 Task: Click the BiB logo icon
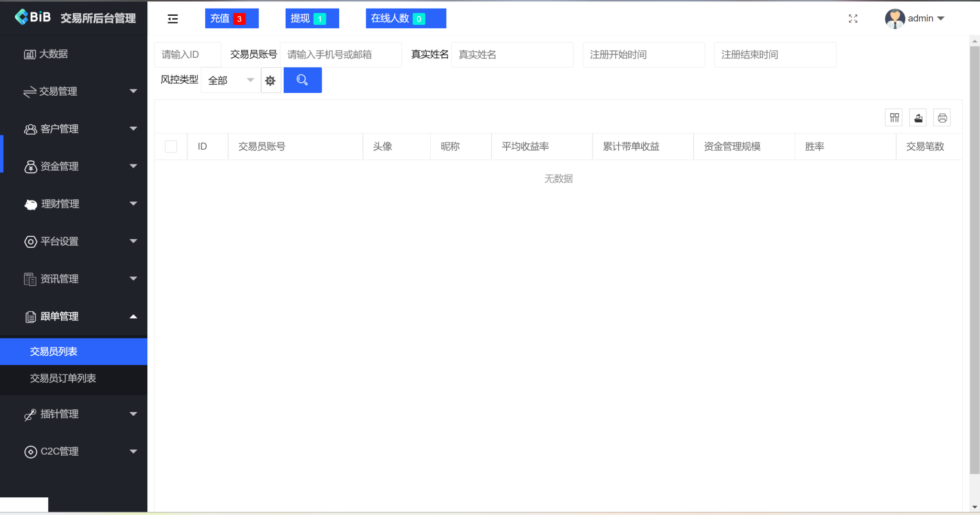pyautogui.click(x=21, y=17)
